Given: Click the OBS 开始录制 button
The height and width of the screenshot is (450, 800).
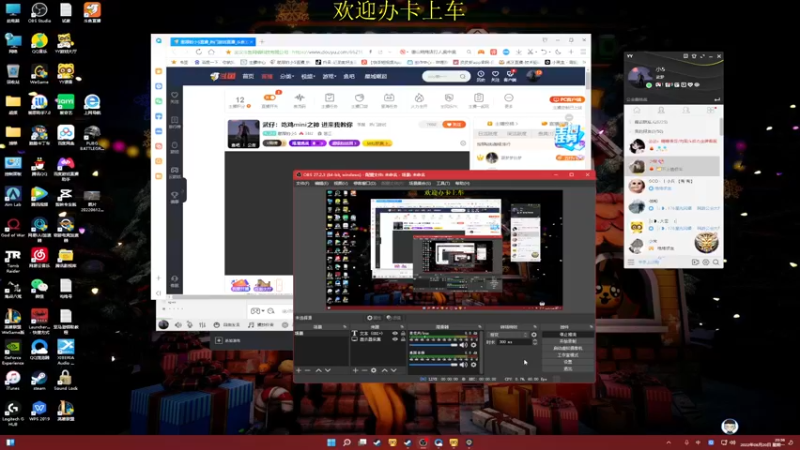Looking at the screenshot, I should pyautogui.click(x=568, y=341).
